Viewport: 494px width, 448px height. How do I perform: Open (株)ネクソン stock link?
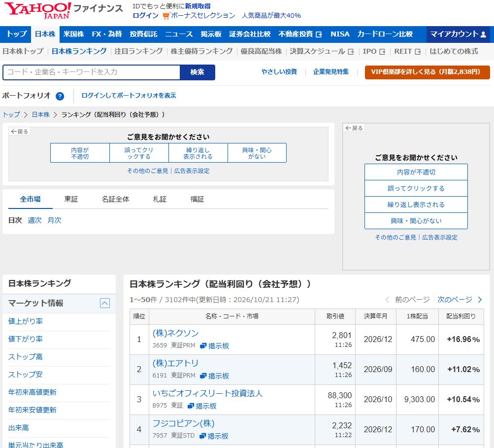(175, 333)
